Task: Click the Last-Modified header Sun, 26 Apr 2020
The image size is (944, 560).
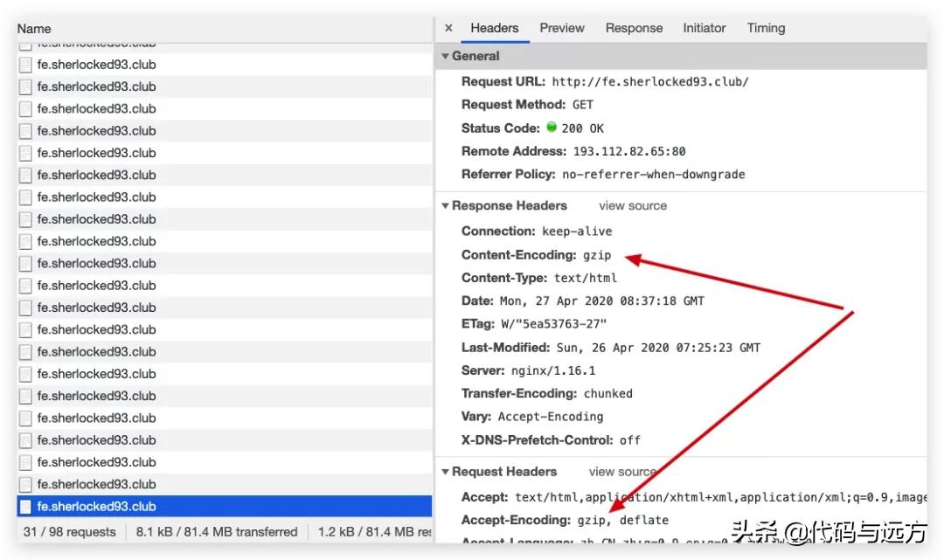Action: [610, 348]
